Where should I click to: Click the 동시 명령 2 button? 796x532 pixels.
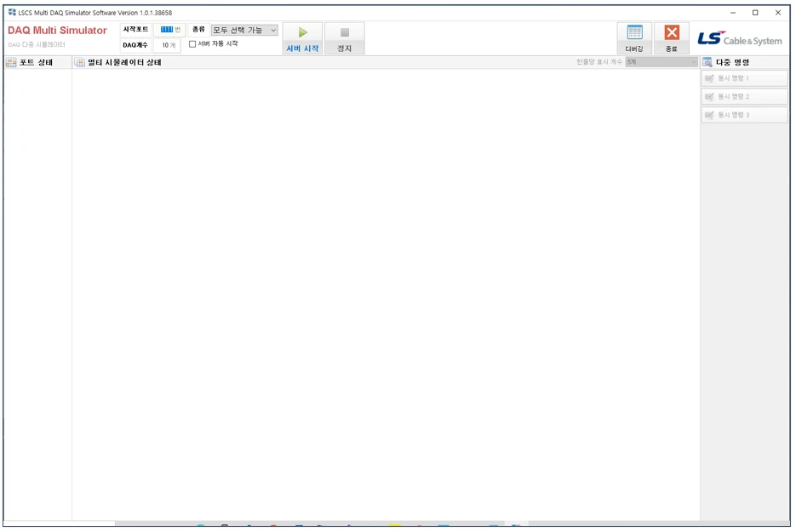[x=744, y=96]
